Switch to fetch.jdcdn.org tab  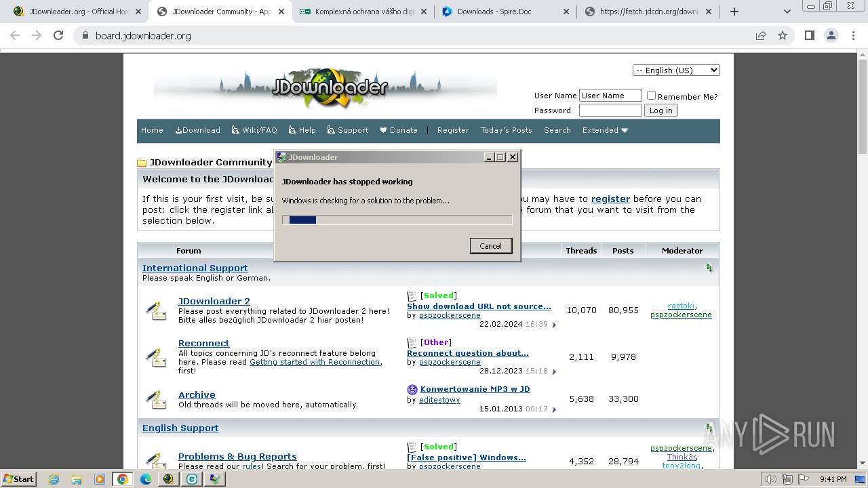click(648, 12)
